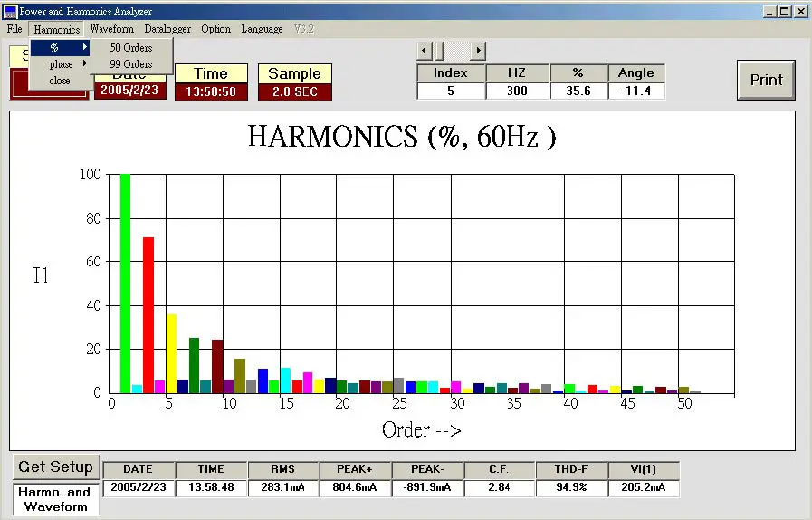The height and width of the screenshot is (520, 812).
Task: Click the Sample label button
Action: coord(295,73)
